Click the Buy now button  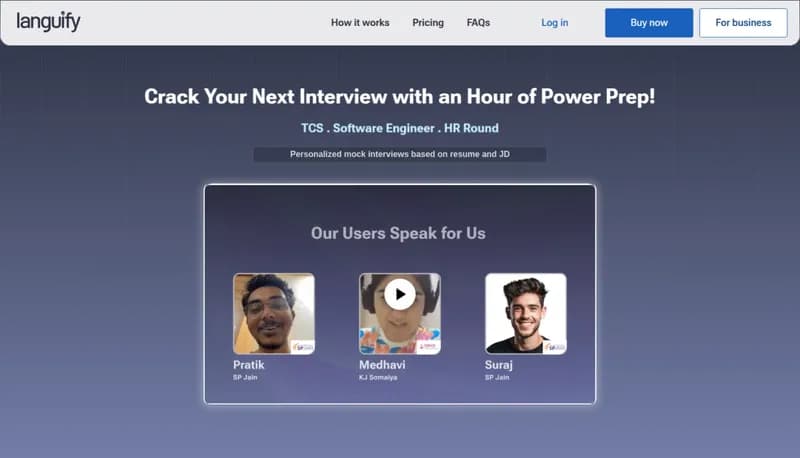tap(648, 22)
